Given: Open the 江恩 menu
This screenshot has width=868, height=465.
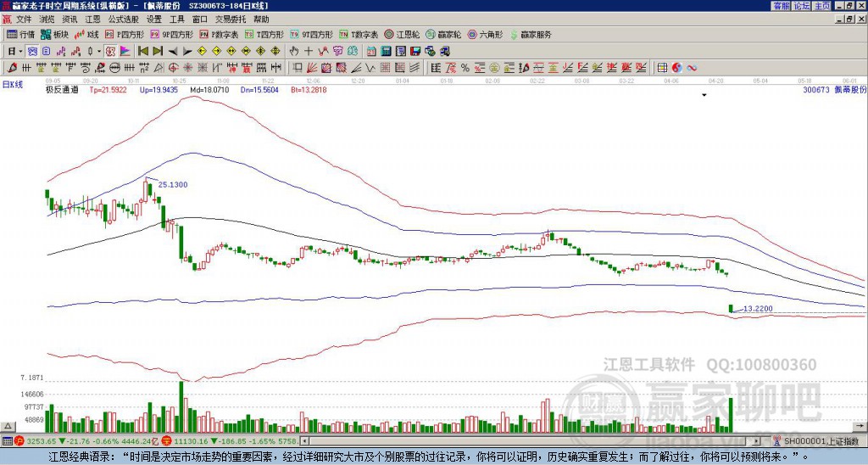Looking at the screenshot, I should point(93,20).
